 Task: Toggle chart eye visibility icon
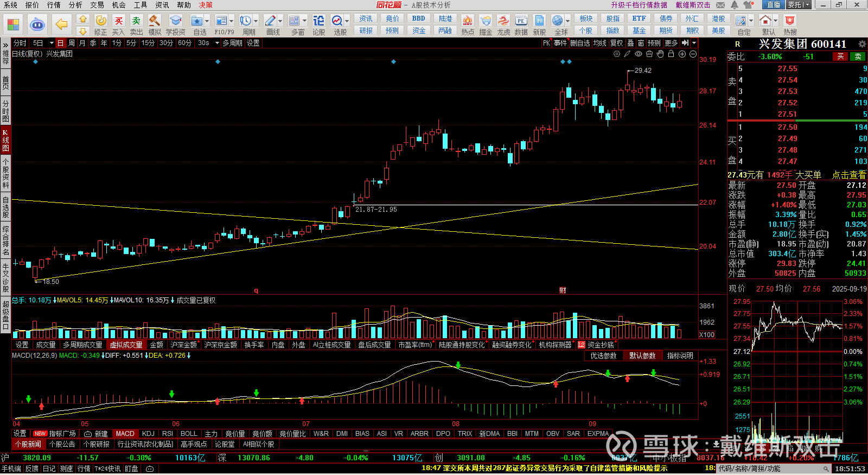639,54
